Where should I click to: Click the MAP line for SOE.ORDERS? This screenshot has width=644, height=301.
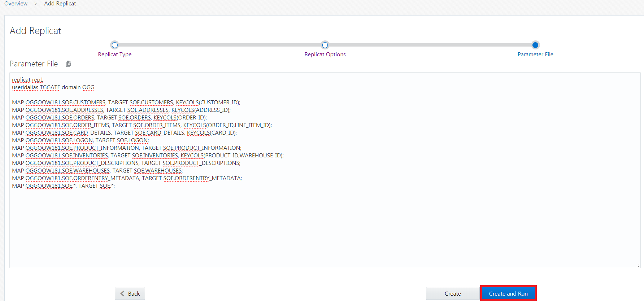(x=109, y=118)
